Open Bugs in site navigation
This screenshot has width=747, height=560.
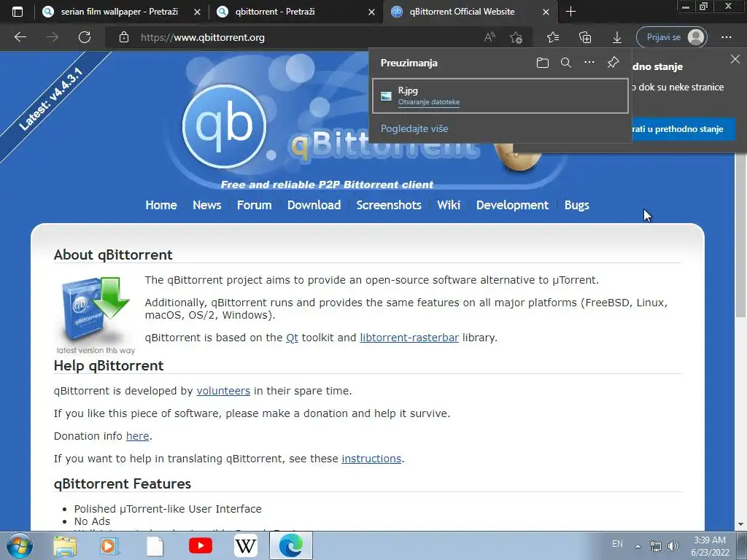pos(577,205)
